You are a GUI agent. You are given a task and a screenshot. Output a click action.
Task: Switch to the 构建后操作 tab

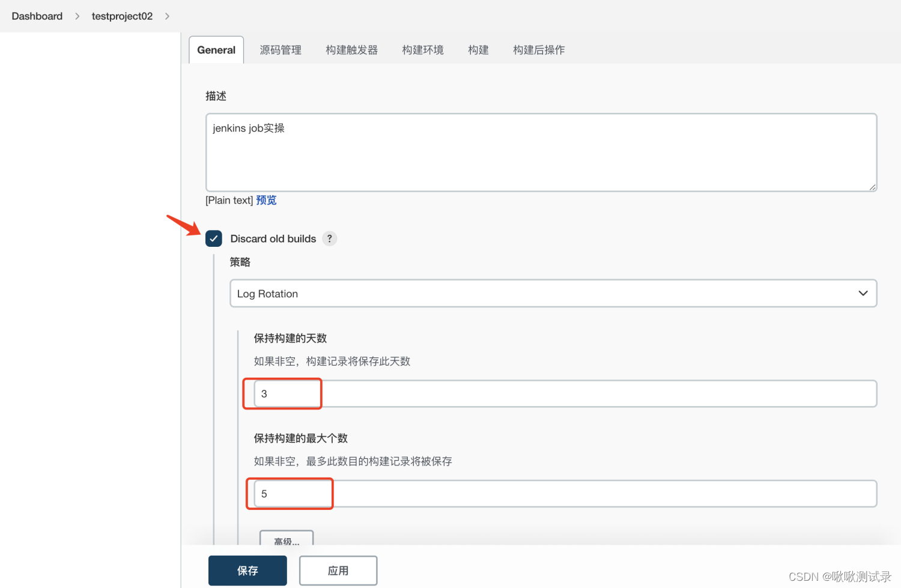tap(539, 50)
